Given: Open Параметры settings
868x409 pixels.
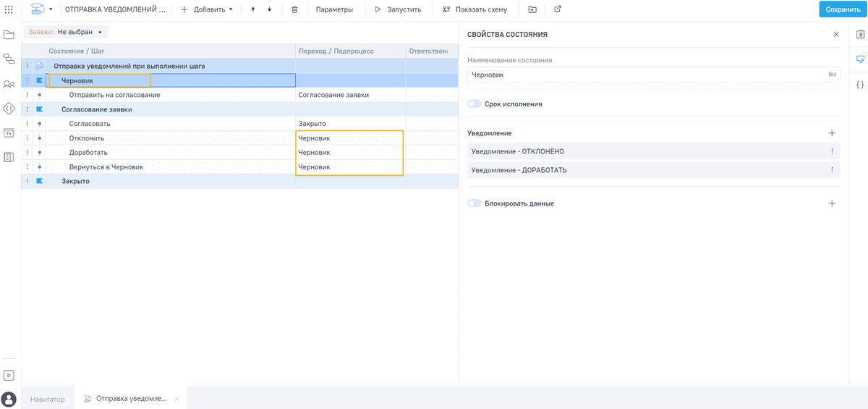Looking at the screenshot, I should 334,9.
